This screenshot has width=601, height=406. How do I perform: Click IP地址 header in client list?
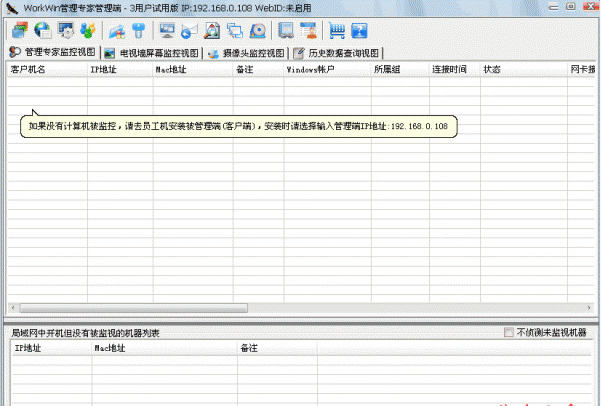point(120,69)
